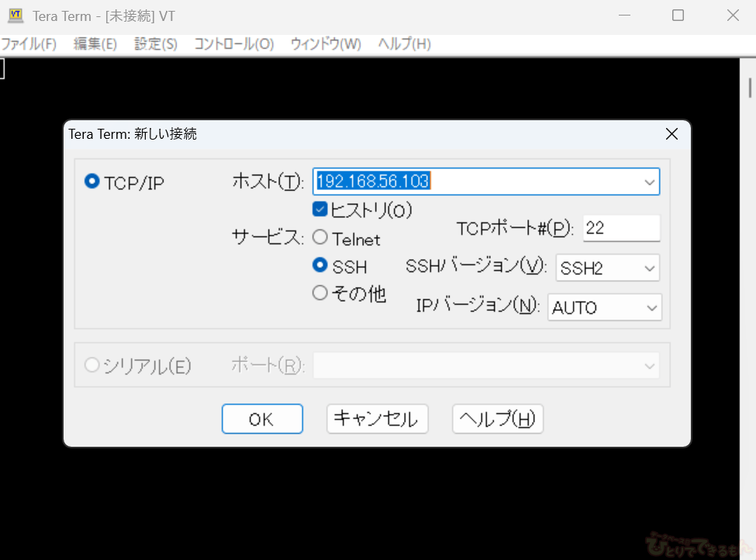Screen dimensions: 756x560
Task: Expand the host address dropdown list
Action: pyautogui.click(x=649, y=182)
